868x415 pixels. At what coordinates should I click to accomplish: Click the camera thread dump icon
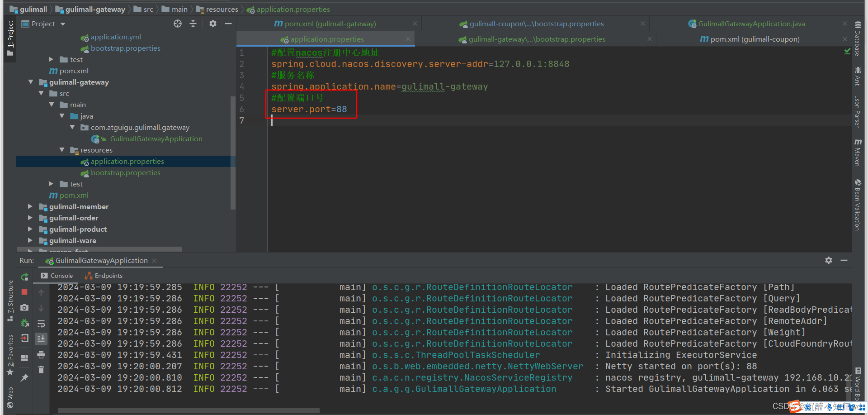tap(25, 307)
